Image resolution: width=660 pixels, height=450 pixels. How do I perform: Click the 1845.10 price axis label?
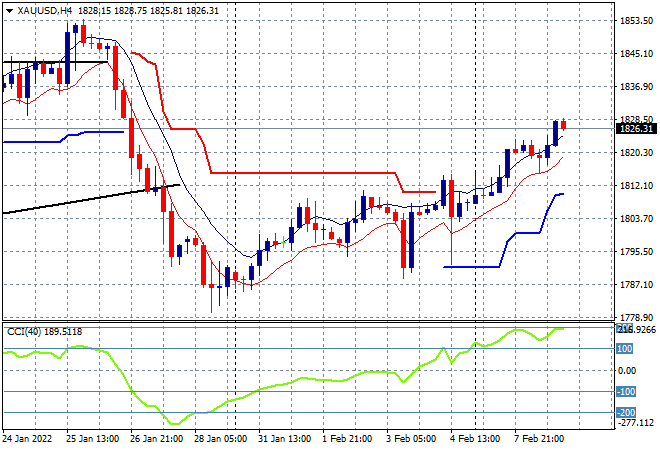(x=636, y=53)
